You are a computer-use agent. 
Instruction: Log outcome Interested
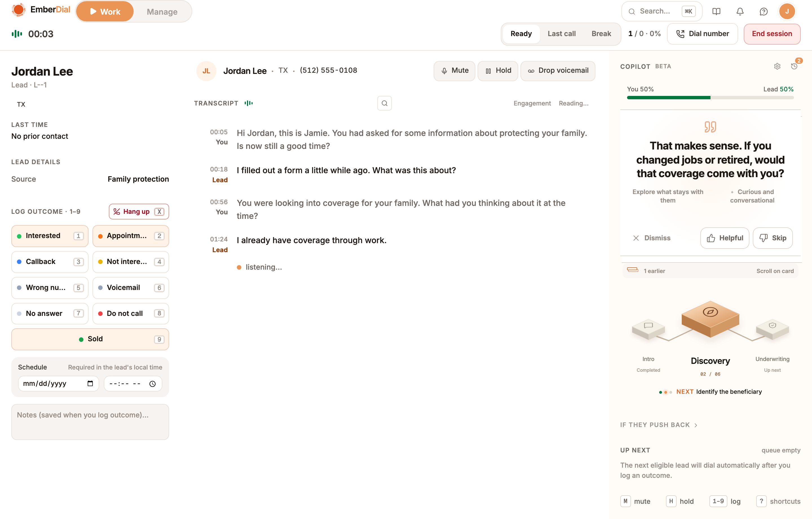point(50,236)
